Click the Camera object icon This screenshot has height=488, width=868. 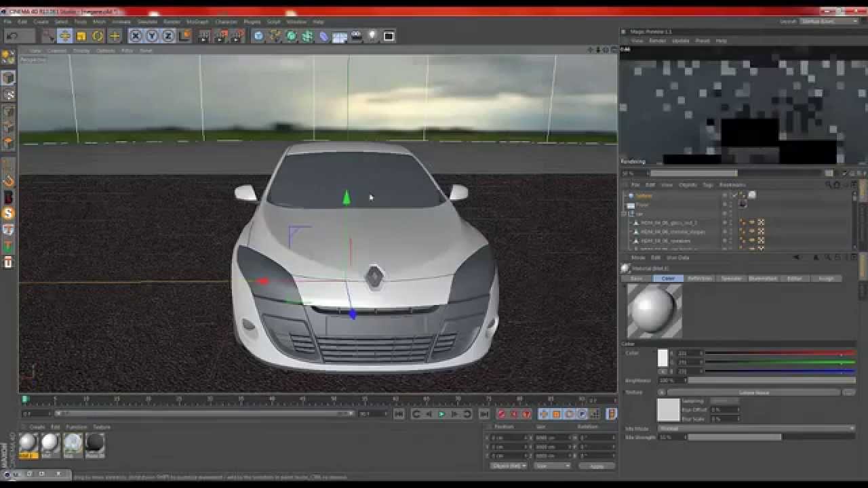pos(356,36)
